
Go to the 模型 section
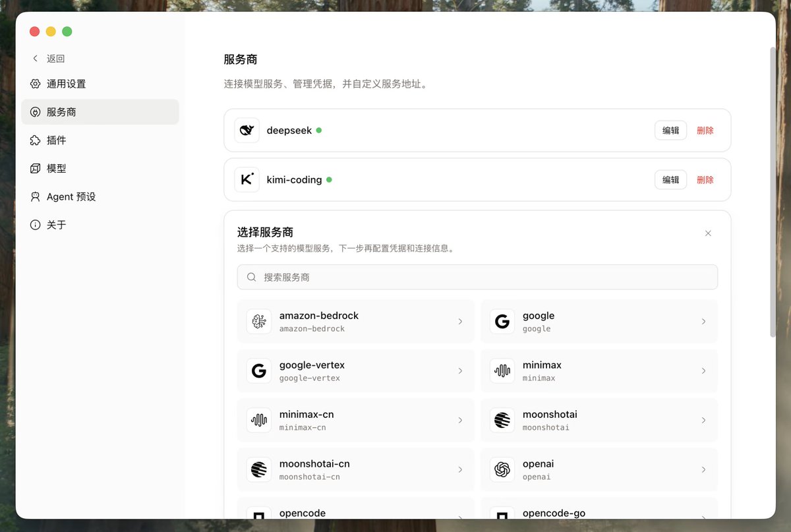pyautogui.click(x=100, y=169)
